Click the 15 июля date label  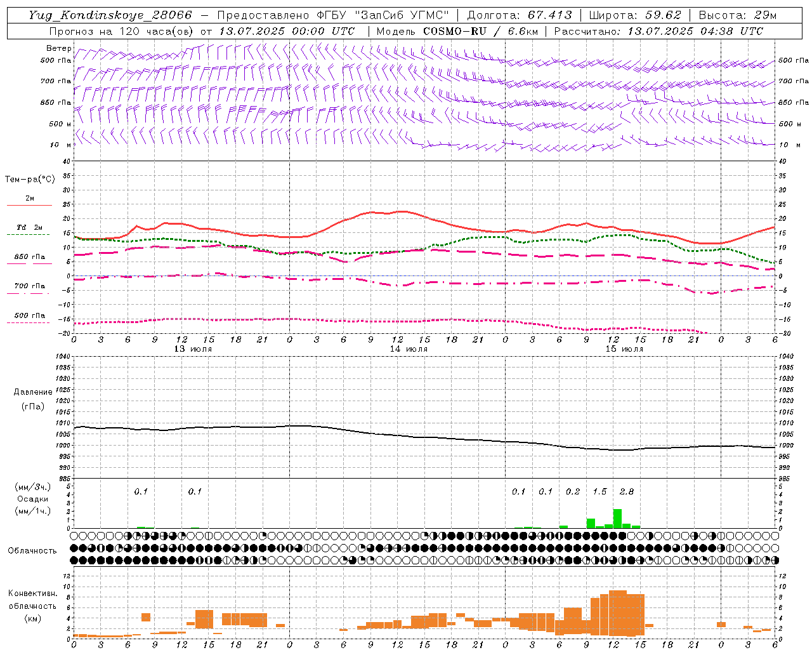624,348
